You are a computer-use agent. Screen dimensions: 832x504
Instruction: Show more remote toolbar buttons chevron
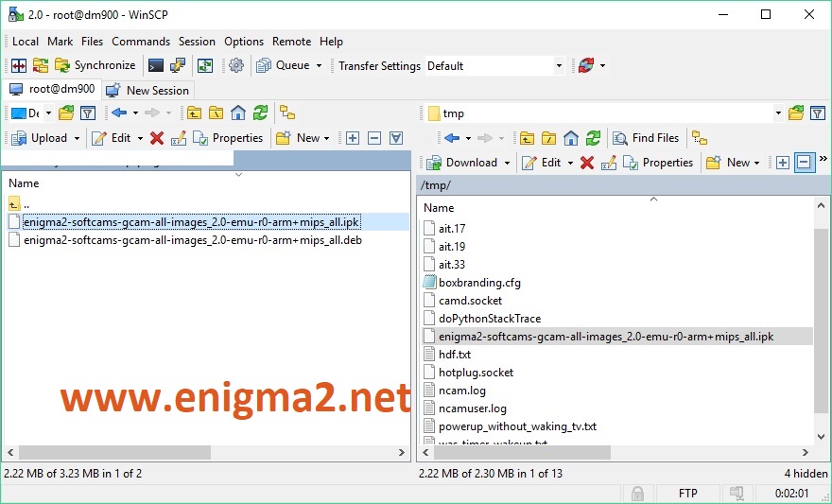coord(823,159)
